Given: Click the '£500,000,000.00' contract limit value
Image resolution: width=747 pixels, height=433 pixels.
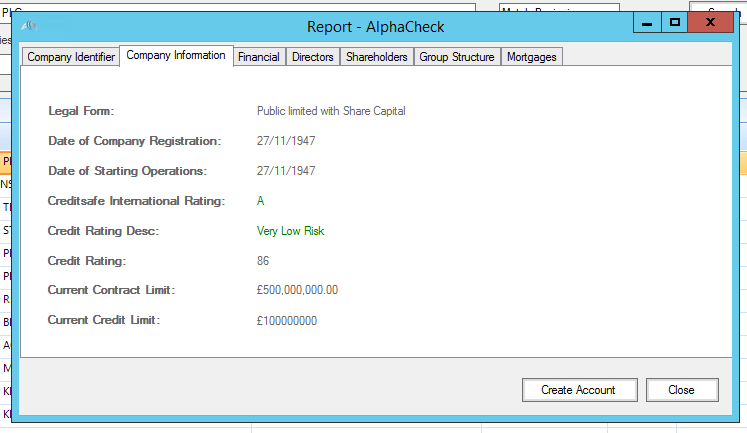Looking at the screenshot, I should (297, 290).
